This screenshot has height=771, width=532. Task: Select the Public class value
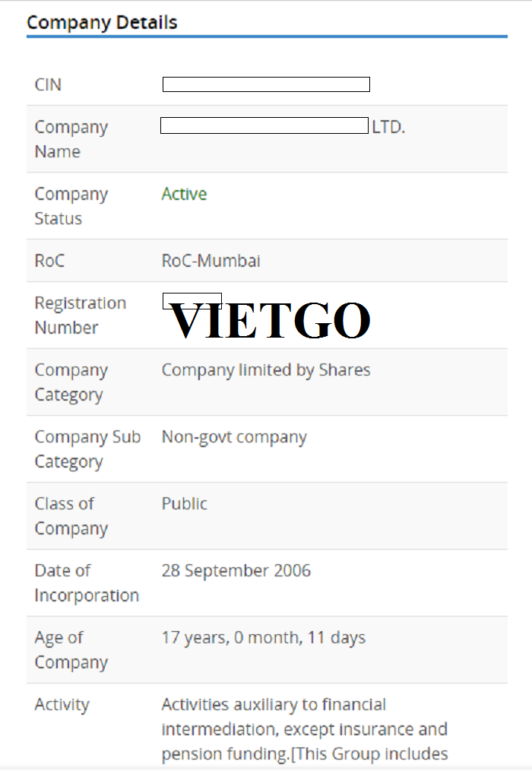tap(185, 503)
